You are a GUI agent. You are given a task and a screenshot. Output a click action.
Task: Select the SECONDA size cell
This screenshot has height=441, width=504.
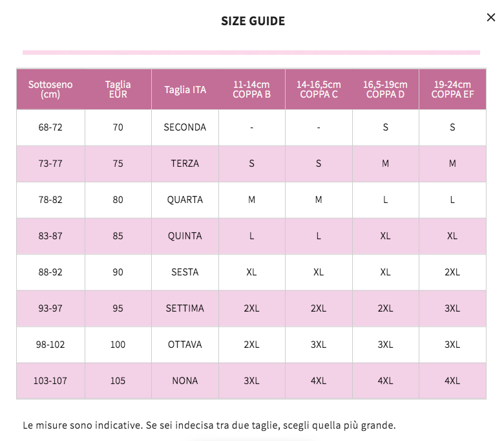point(185,127)
